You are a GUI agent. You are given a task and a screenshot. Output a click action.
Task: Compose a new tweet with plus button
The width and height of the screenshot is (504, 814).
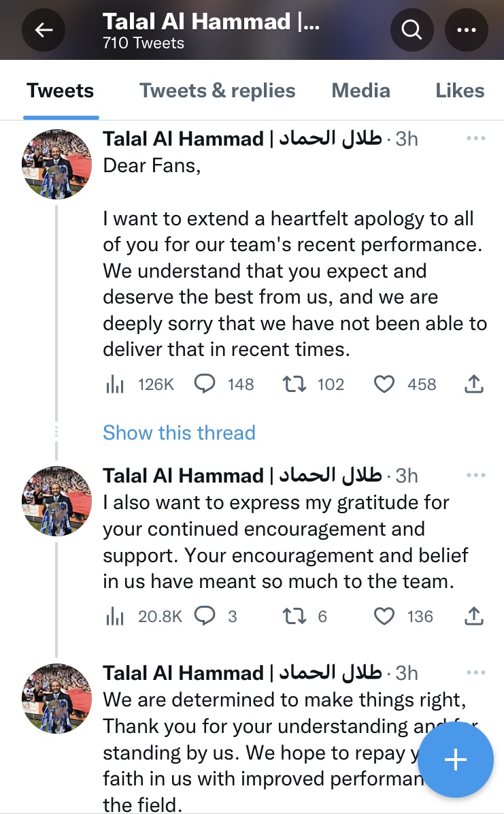coord(455,760)
